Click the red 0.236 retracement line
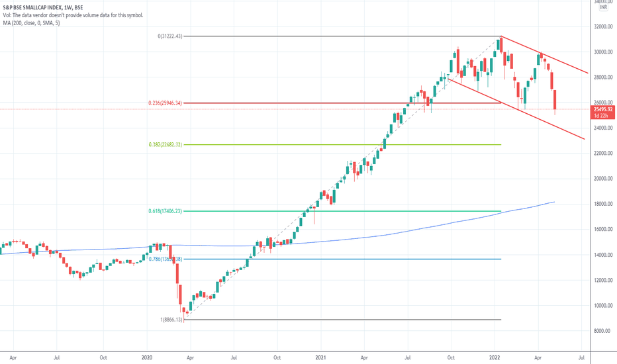Image resolution: width=617 pixels, height=364 pixels. 342,103
